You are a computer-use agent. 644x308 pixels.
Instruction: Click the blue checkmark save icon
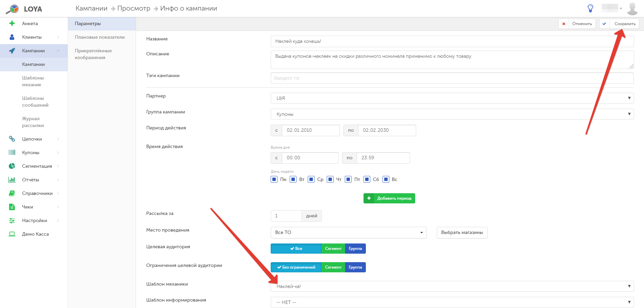pyautogui.click(x=604, y=24)
